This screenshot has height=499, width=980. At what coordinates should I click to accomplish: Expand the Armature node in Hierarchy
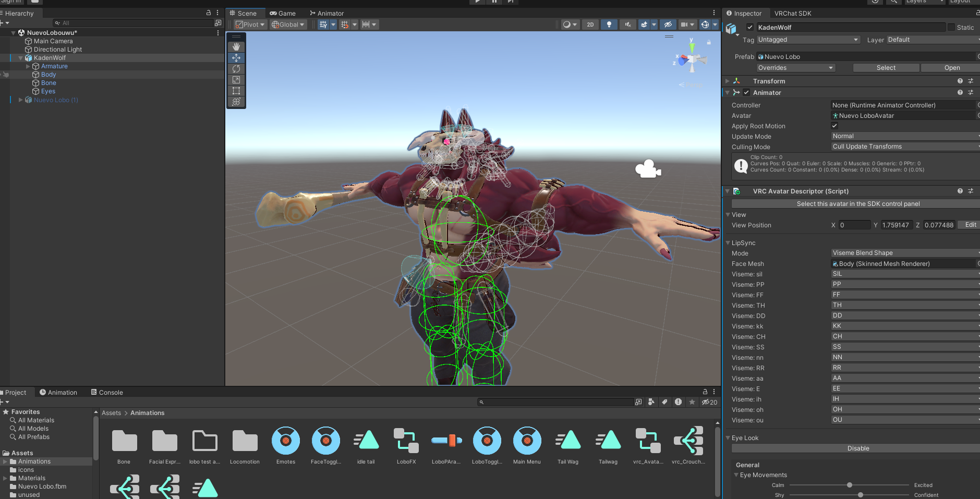(x=28, y=66)
